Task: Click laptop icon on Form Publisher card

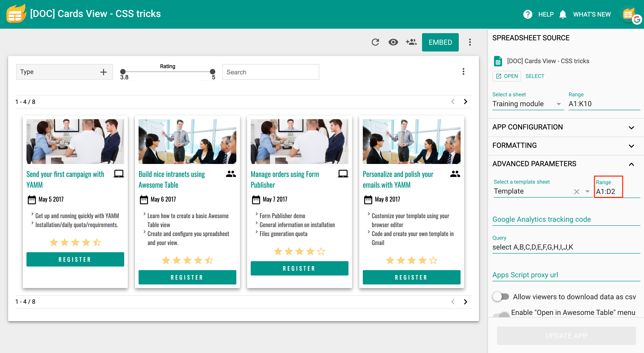Action: 343,174
